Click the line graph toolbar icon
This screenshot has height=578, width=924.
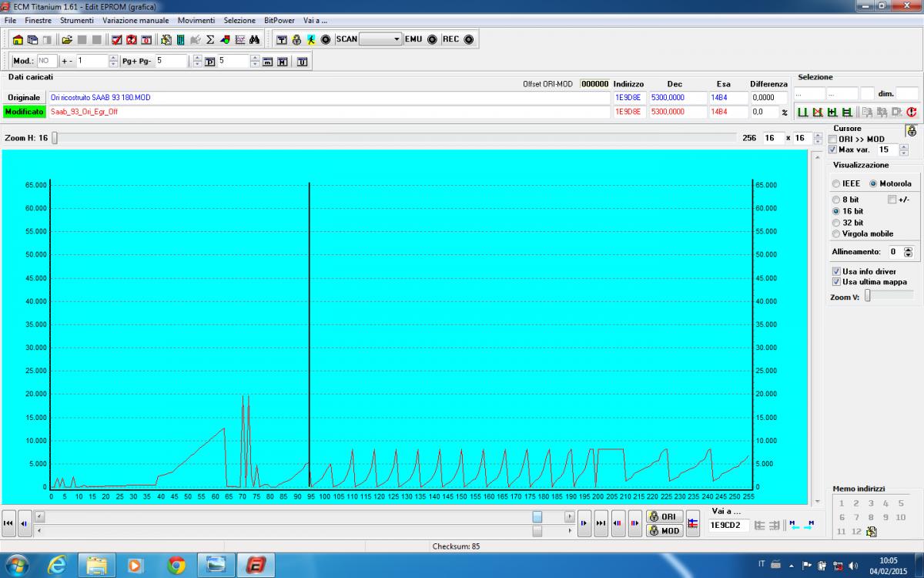[x=239, y=39]
